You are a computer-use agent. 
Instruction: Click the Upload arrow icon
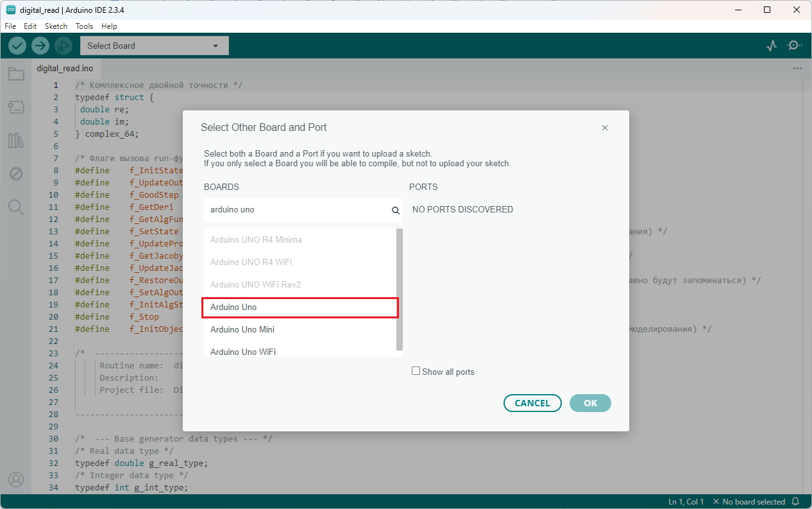[x=40, y=46]
